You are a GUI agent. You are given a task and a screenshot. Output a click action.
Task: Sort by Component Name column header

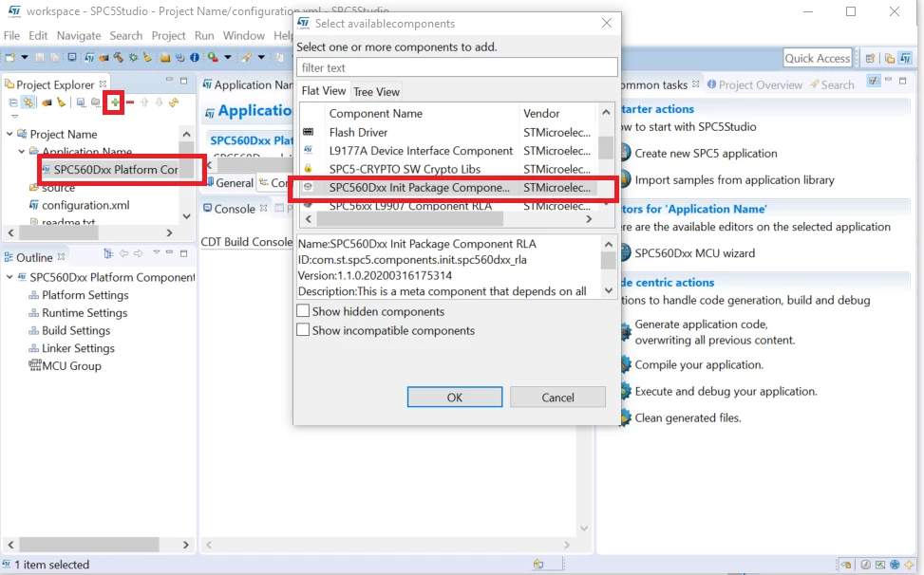422,113
